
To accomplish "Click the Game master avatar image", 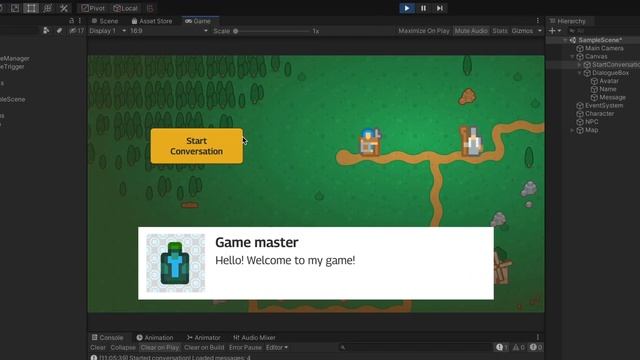I will pyautogui.click(x=176, y=263).
